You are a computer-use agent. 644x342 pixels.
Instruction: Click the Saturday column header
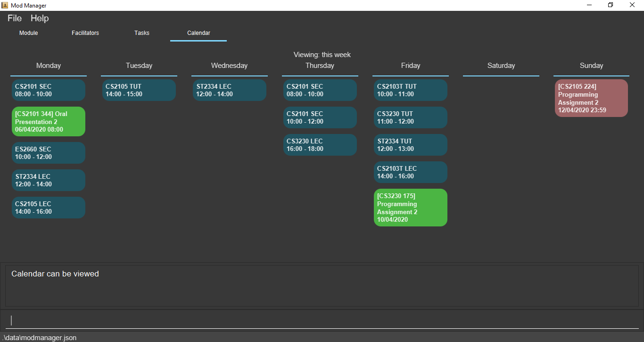click(x=501, y=66)
